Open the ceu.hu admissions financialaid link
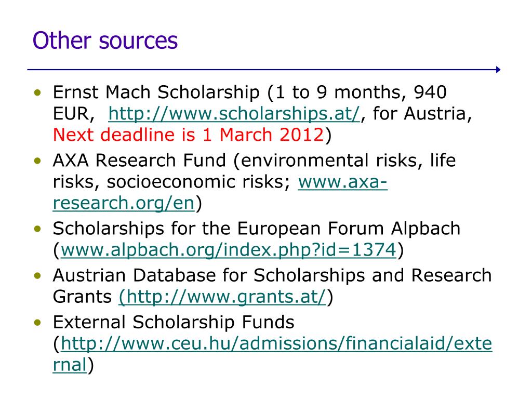 pyautogui.click(x=276, y=343)
